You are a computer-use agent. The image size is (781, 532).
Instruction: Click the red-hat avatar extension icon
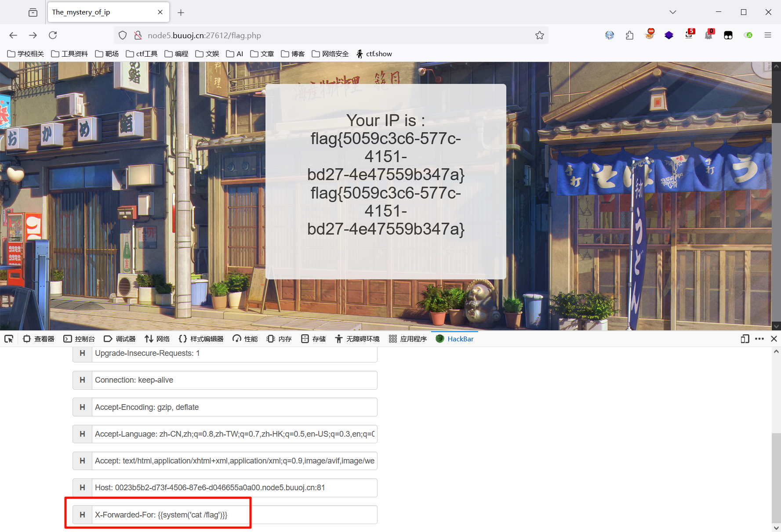[x=650, y=34]
